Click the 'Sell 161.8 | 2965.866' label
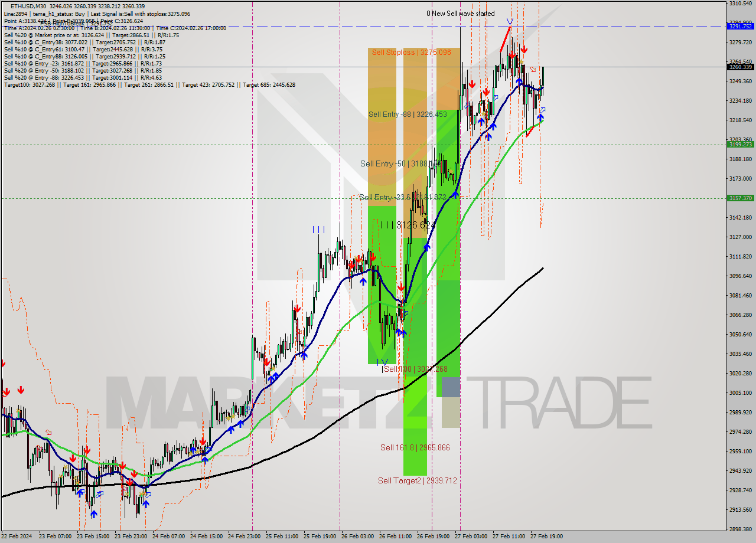The image size is (756, 543). (x=415, y=447)
